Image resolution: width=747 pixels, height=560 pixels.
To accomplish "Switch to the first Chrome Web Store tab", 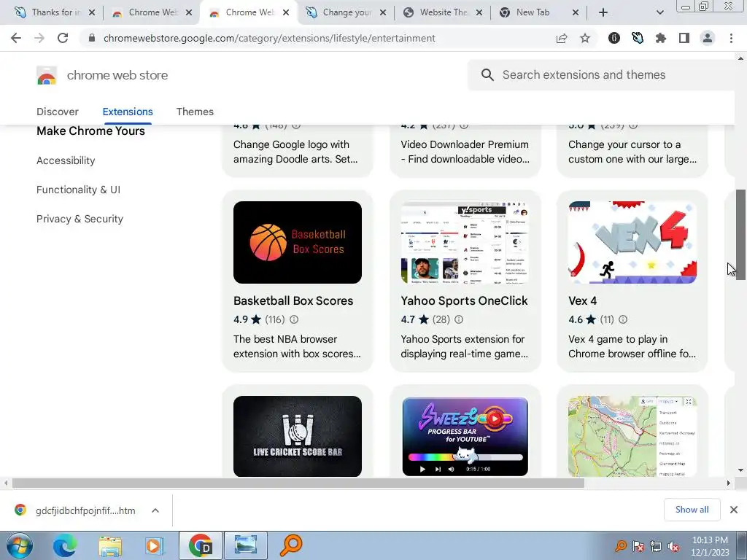I will pos(152,12).
